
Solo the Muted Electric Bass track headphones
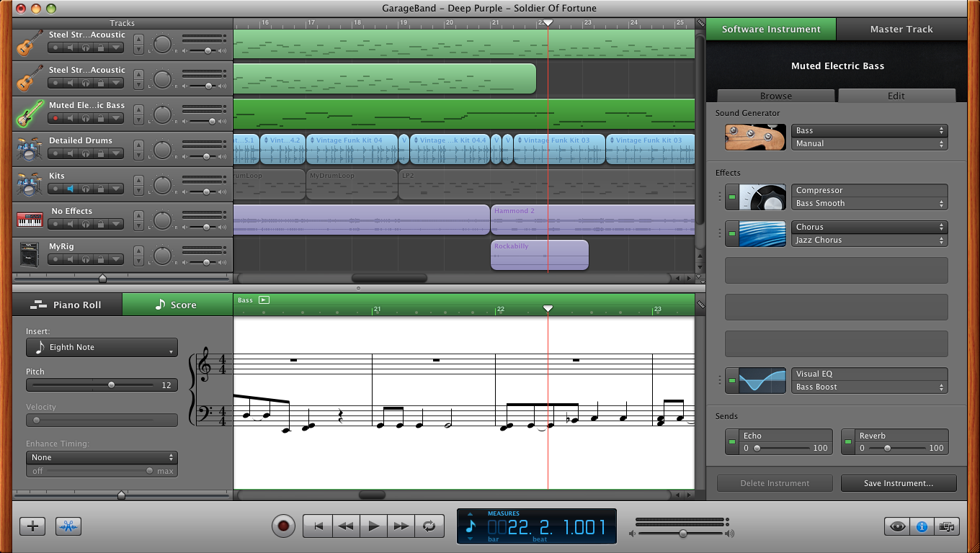tap(86, 118)
